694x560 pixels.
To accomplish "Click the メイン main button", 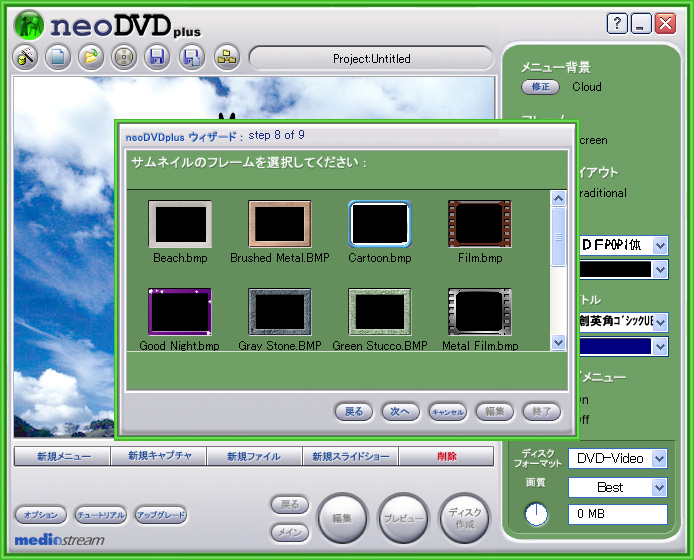I will (290, 533).
